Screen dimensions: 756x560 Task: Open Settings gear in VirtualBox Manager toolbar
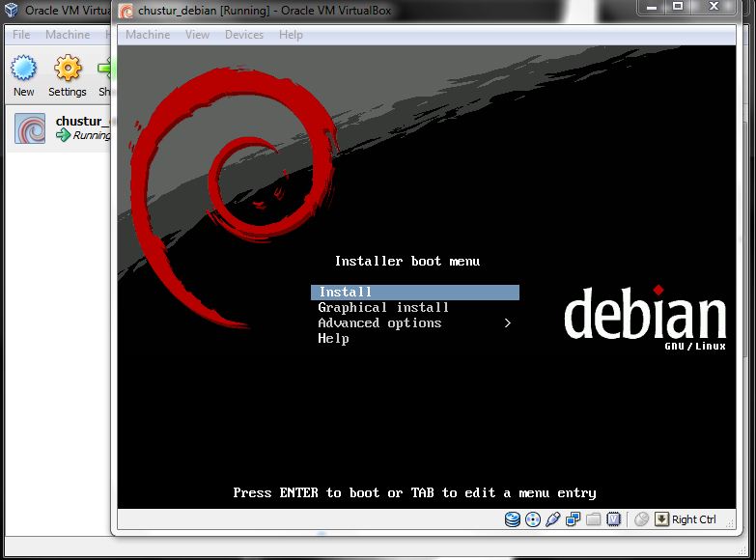68,68
